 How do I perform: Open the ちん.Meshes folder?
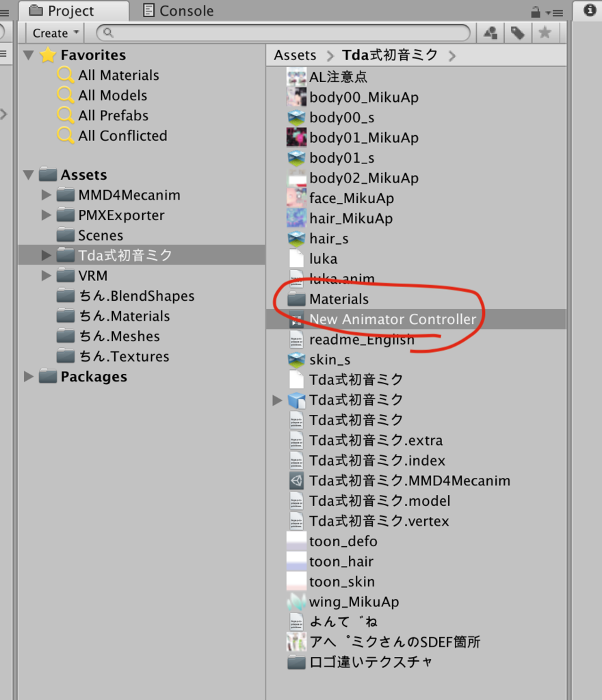click(x=119, y=336)
